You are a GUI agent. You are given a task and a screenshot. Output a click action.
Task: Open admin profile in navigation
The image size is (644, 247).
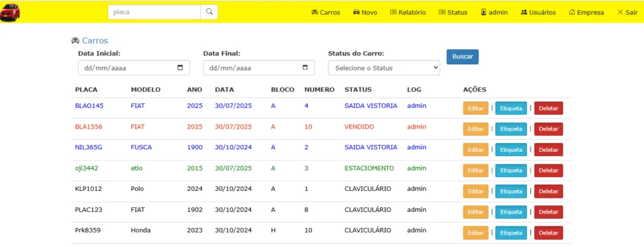tap(494, 13)
